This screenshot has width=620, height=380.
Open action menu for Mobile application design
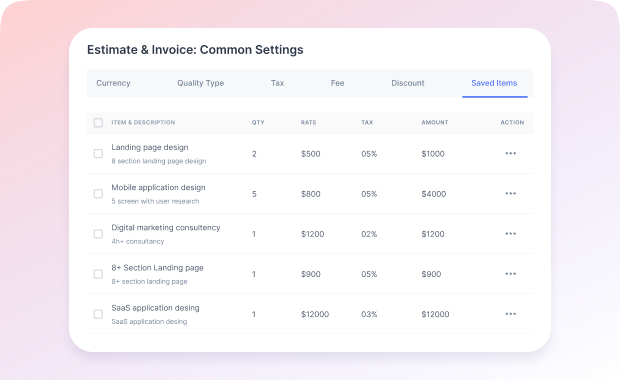(510, 194)
